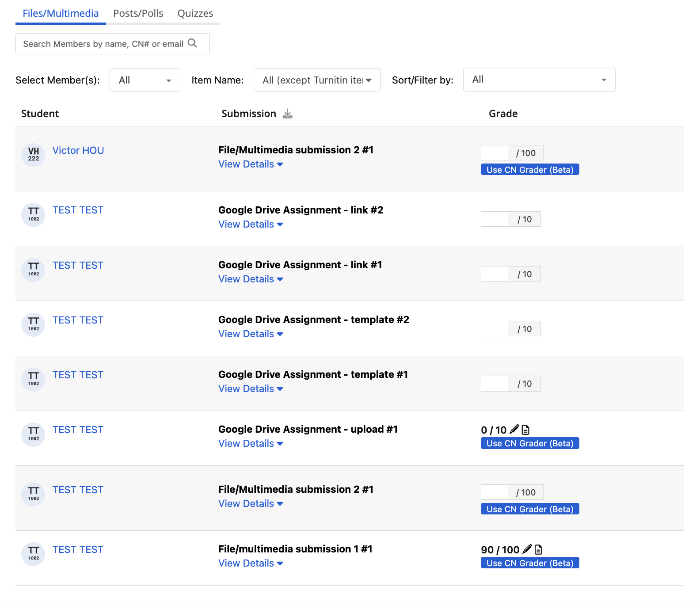Click grade box for template #2
This screenshot has width=700, height=609.
495,329
